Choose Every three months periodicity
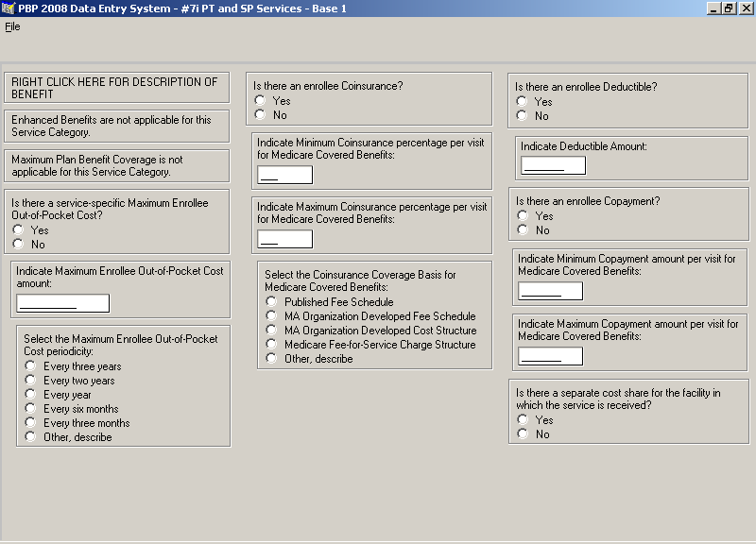The image size is (756, 544). tap(30, 422)
